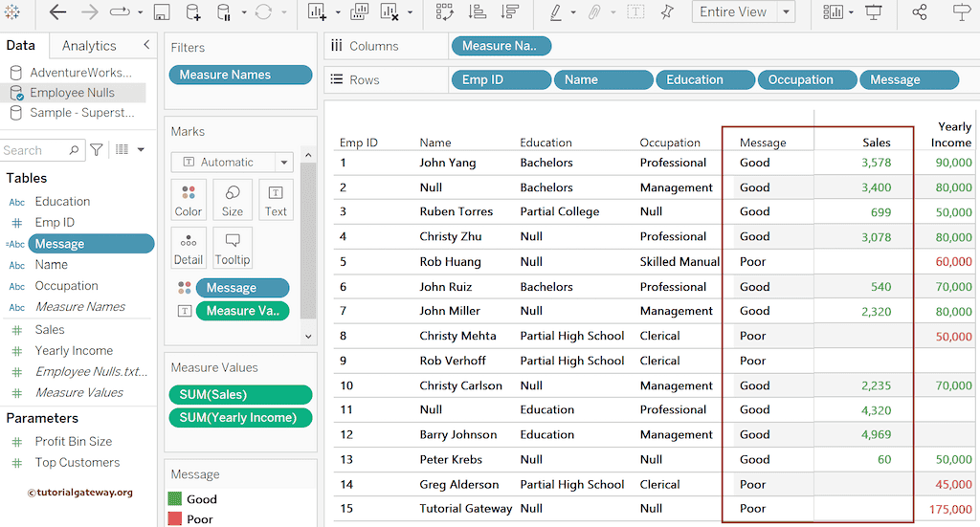Image resolution: width=980 pixels, height=527 pixels.
Task: Expand the Highlight dropdown arrow
Action: tap(573, 11)
